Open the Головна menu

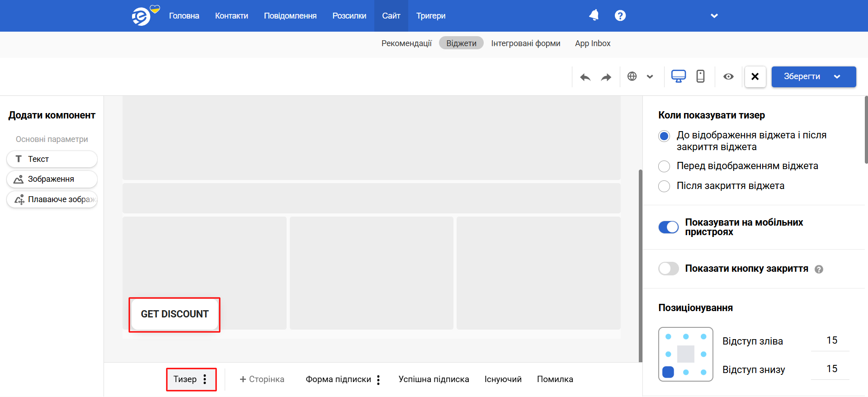pos(184,16)
